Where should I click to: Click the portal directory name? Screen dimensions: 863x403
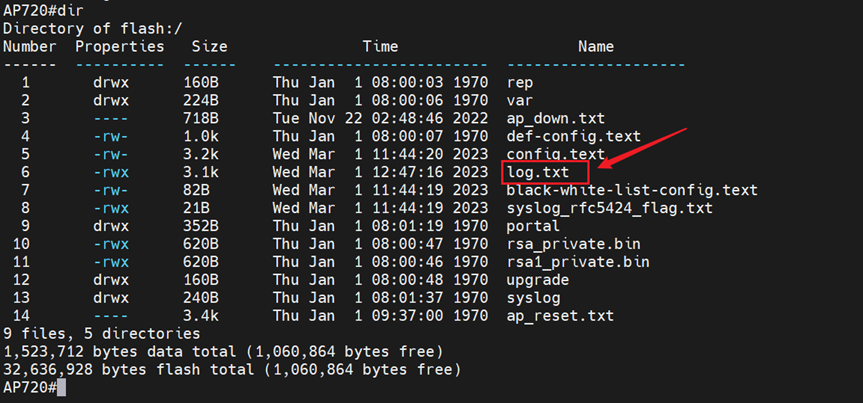click(x=534, y=226)
